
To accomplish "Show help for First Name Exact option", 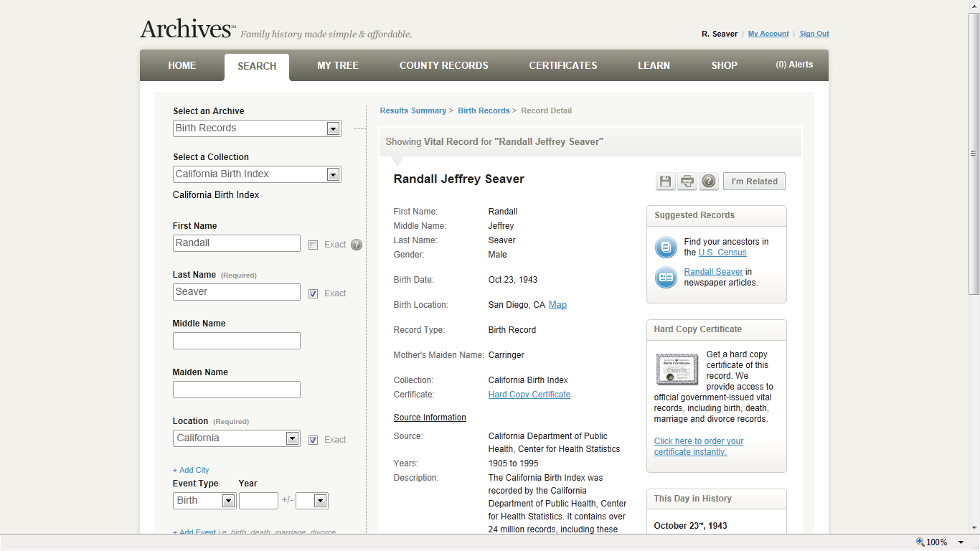I will pos(357,245).
